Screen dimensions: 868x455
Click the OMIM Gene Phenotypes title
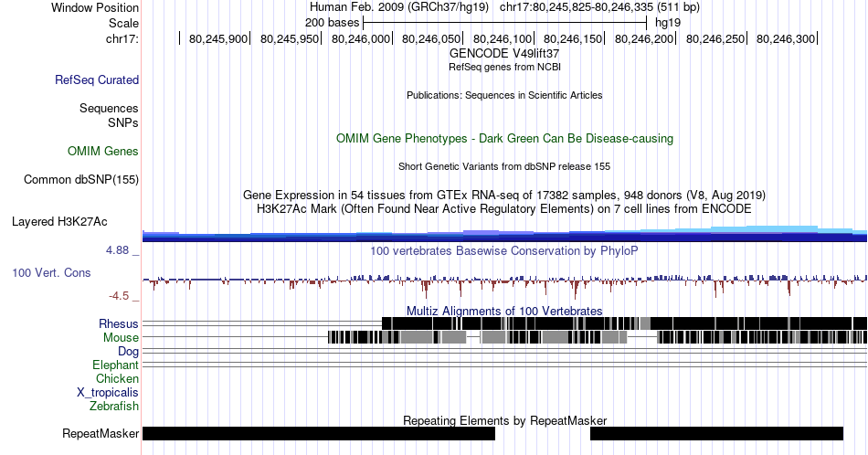pos(504,138)
